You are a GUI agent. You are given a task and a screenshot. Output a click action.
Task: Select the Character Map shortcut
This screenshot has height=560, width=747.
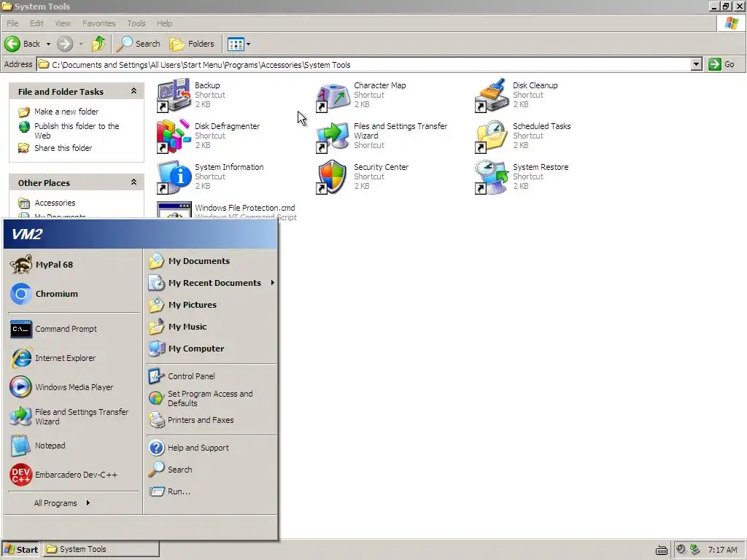[x=361, y=95]
